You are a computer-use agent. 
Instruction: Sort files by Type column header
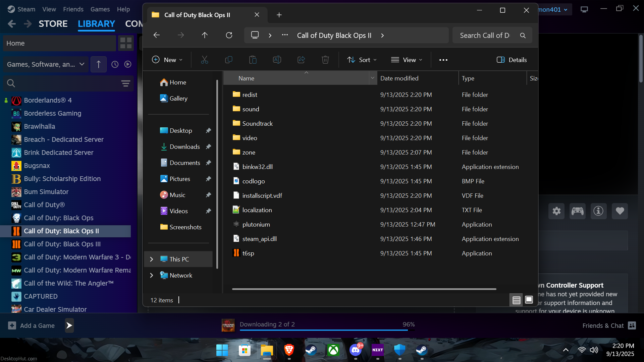(493, 78)
